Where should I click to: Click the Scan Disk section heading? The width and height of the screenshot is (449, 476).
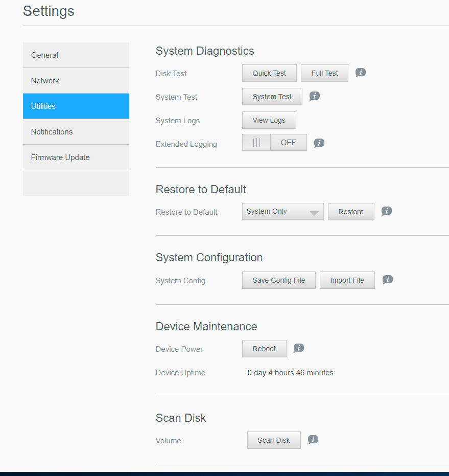pos(180,418)
